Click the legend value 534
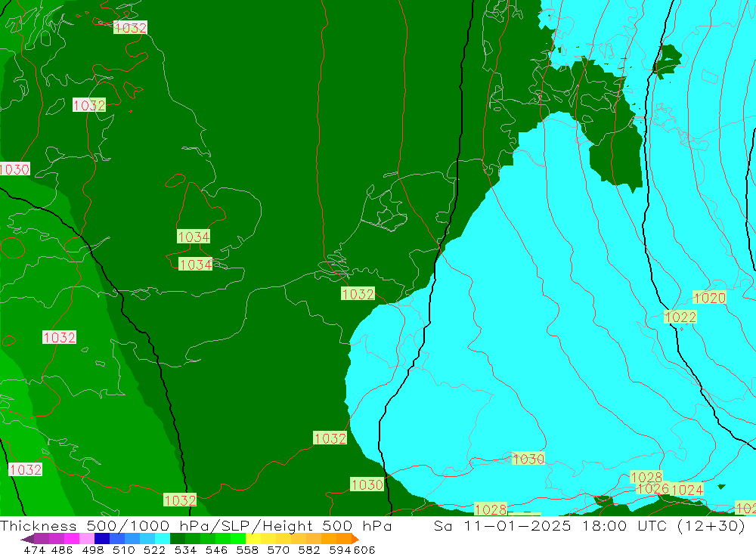Viewport: 756px width, 554px height. click(x=186, y=549)
